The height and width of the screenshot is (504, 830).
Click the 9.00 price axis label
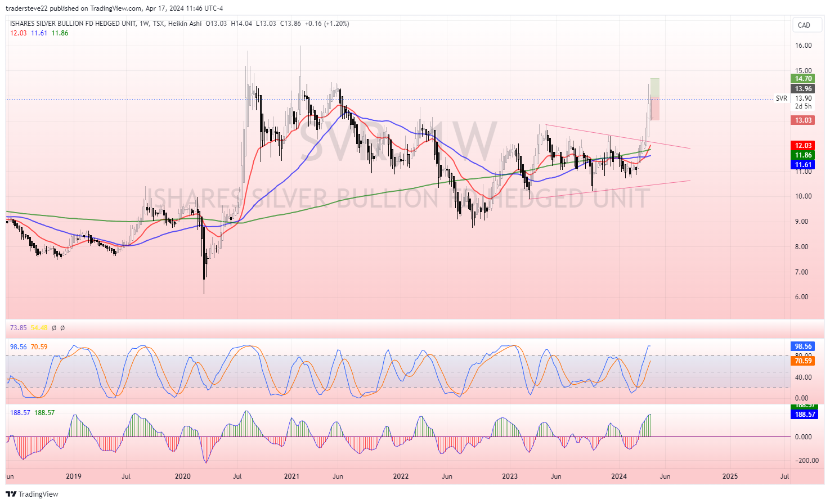coord(803,222)
